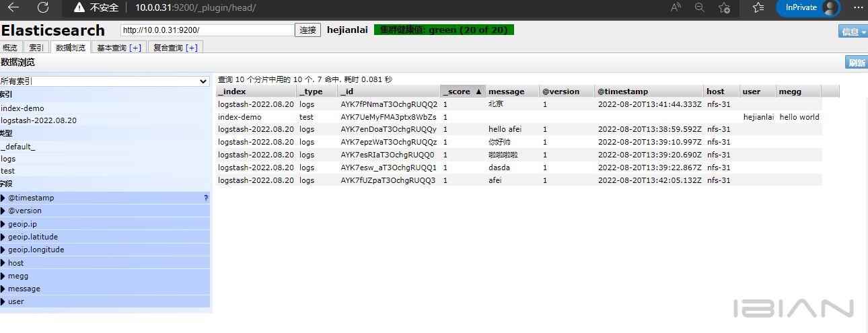Open read aloud icon in address bar
868x333 pixels.
point(676,7)
